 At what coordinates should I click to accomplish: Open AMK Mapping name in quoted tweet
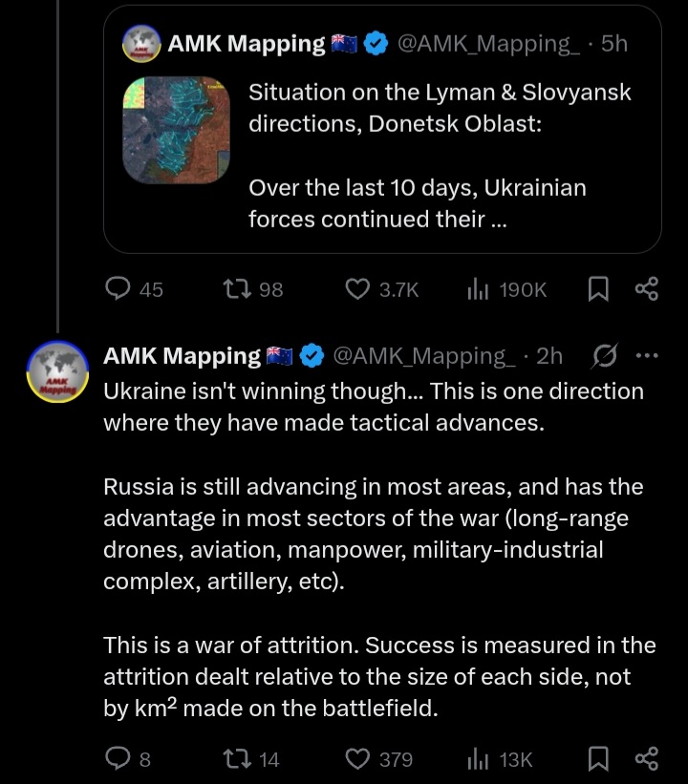[x=247, y=44]
